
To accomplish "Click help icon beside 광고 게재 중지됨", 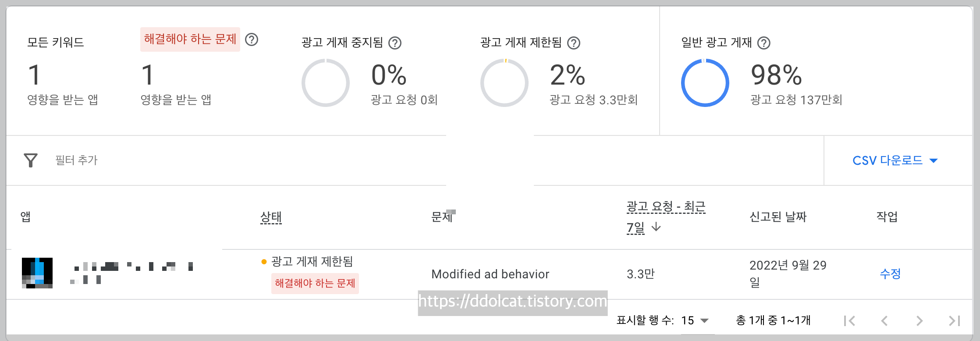I will click(x=395, y=43).
